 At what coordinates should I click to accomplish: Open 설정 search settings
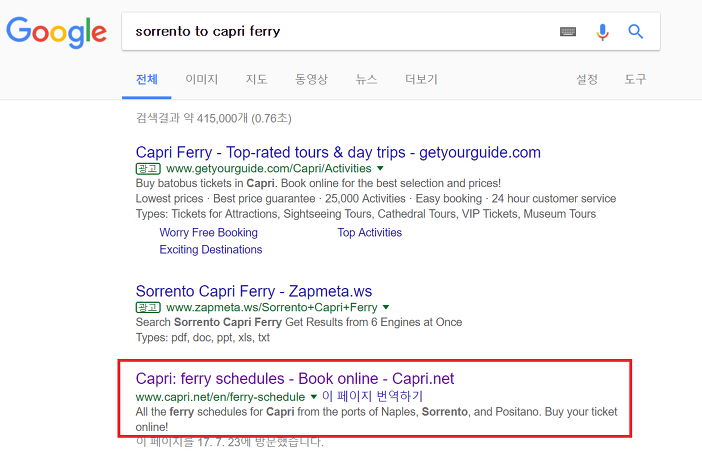click(587, 79)
